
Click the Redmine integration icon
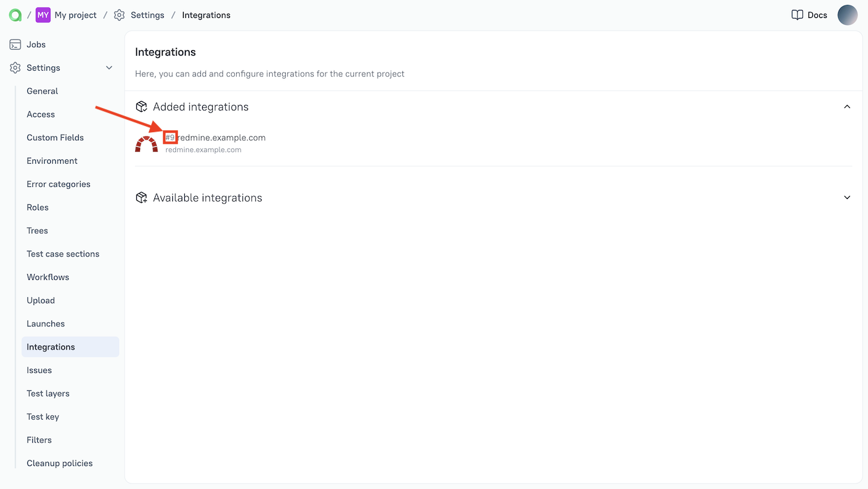click(x=146, y=143)
